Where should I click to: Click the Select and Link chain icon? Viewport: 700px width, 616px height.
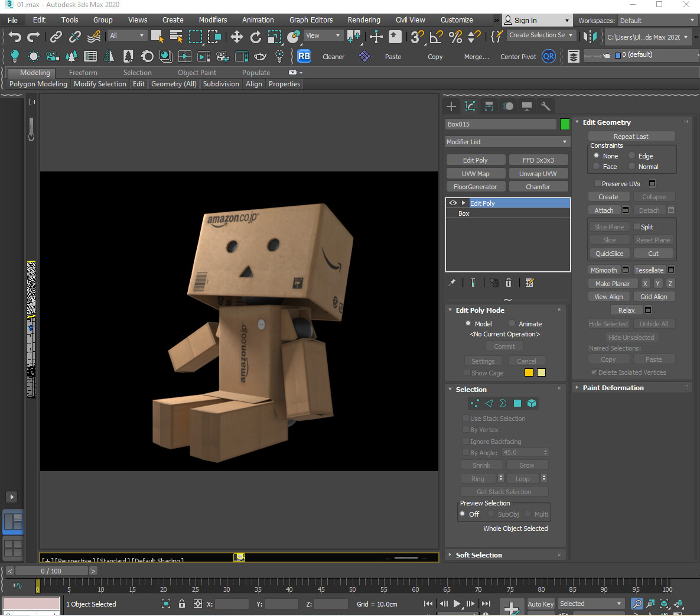(x=56, y=37)
